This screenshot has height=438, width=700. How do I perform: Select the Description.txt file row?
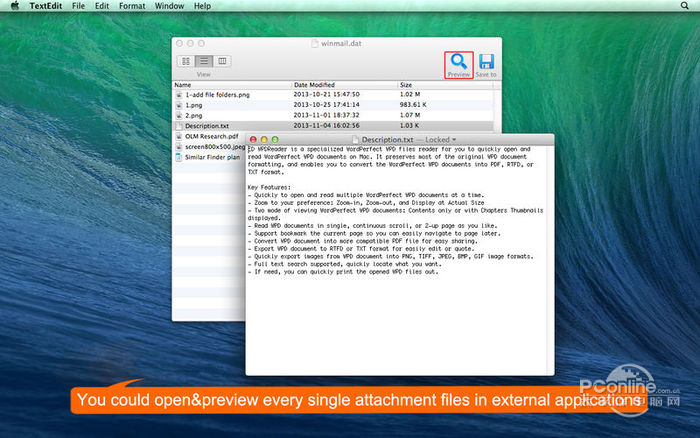click(333, 126)
